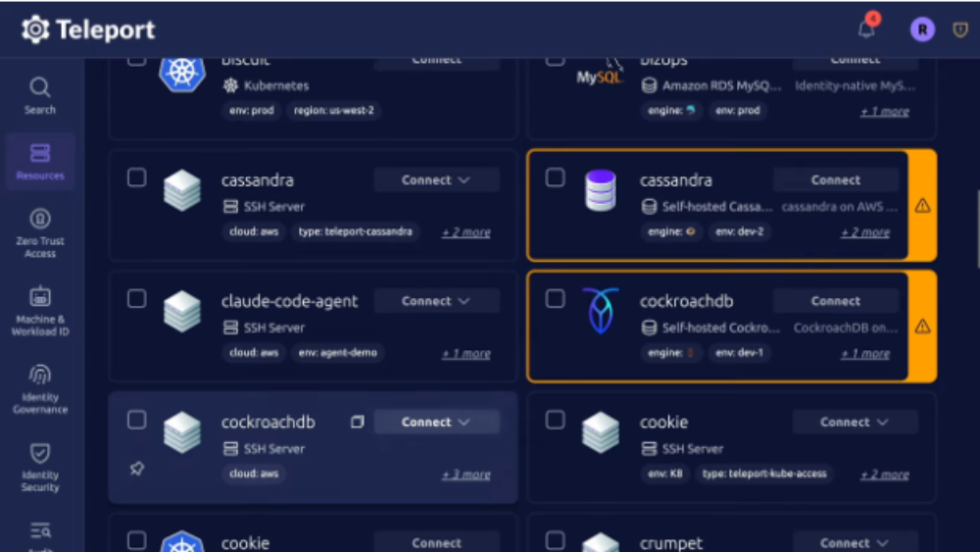This screenshot has width=980, height=552.
Task: Pin the cockroachdb SSH server
Action: click(137, 468)
